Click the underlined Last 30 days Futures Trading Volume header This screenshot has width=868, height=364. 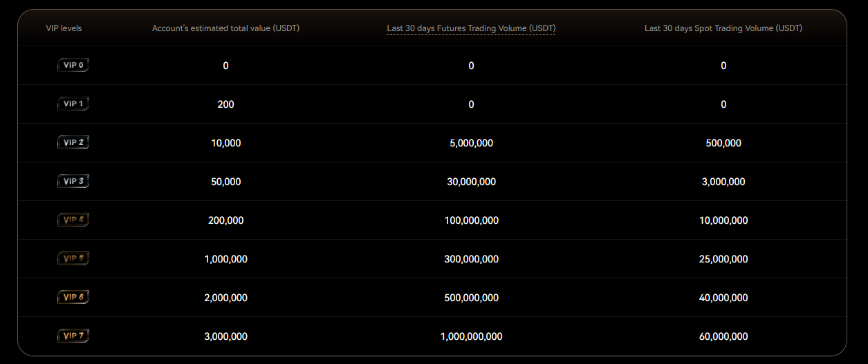(471, 28)
